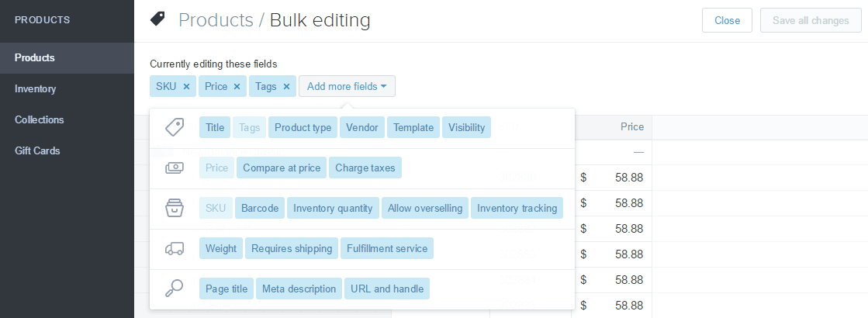Image resolution: width=868 pixels, height=318 pixels.
Task: Click the SEO magnifier icon
Action: pos(175,289)
